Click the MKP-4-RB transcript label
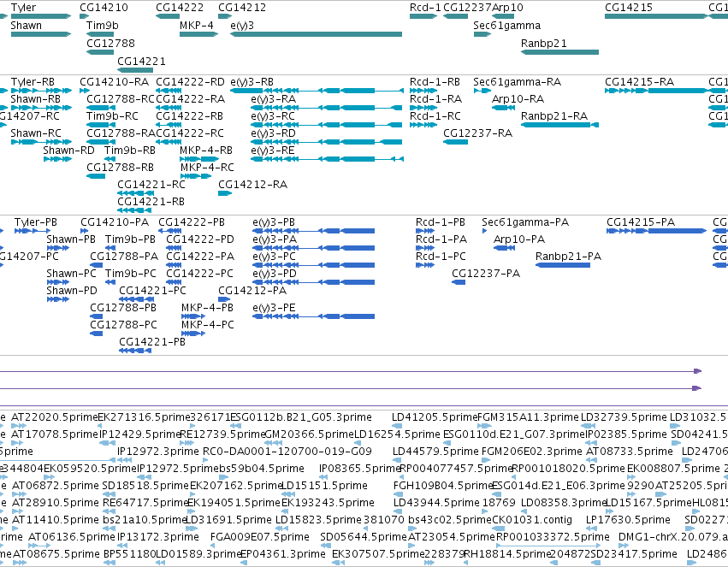728x567 pixels. coord(206,151)
